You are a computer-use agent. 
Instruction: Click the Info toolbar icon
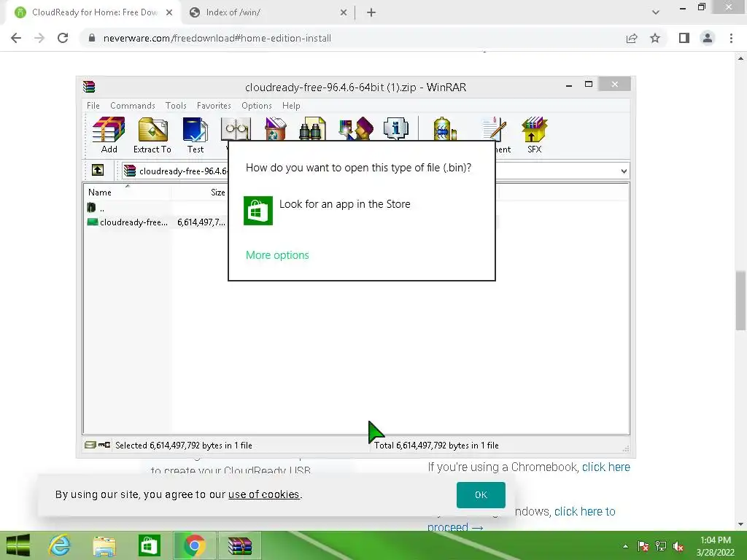pyautogui.click(x=396, y=128)
